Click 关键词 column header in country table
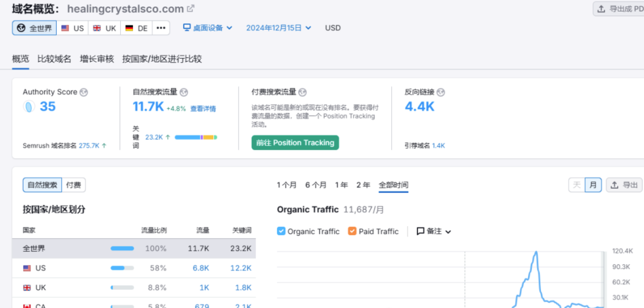This screenshot has height=308, width=644. (x=242, y=230)
